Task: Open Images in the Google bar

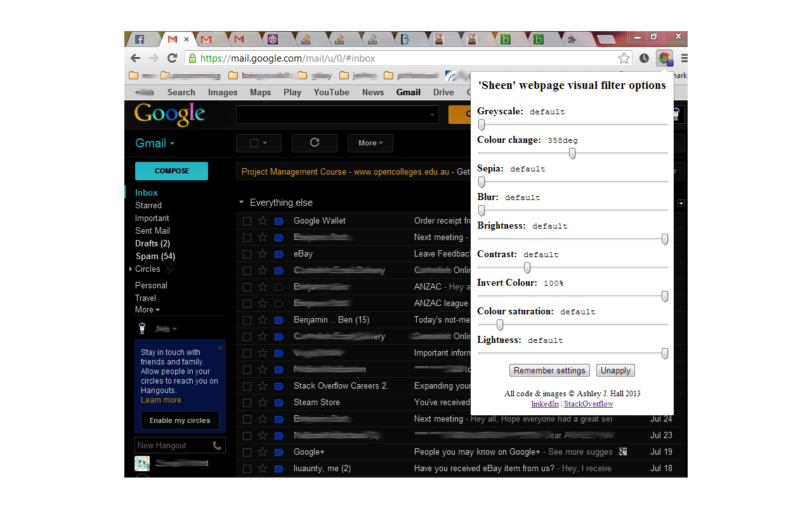Action: pos(223,92)
